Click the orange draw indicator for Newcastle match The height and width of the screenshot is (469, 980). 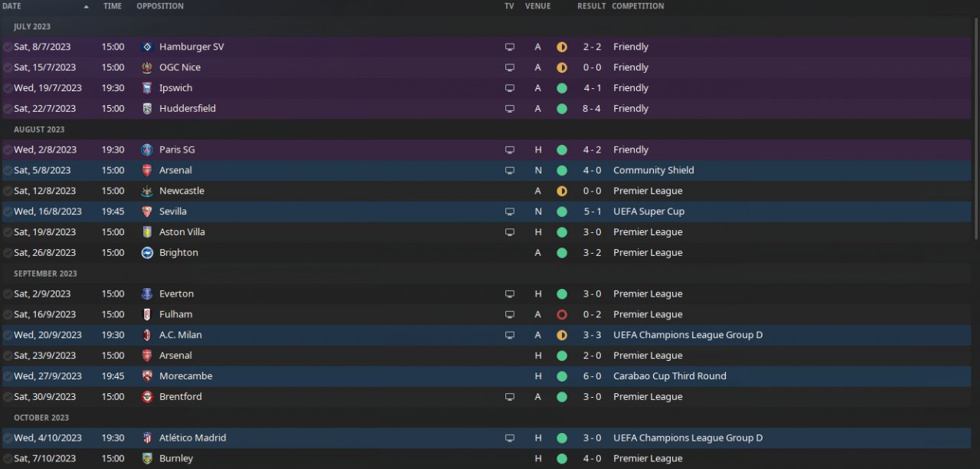(x=562, y=191)
